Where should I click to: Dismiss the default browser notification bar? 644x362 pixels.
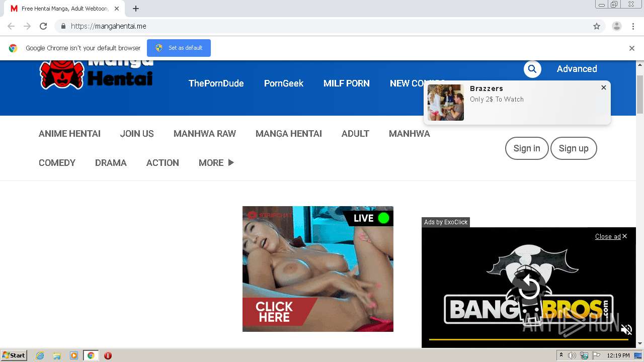point(632,48)
